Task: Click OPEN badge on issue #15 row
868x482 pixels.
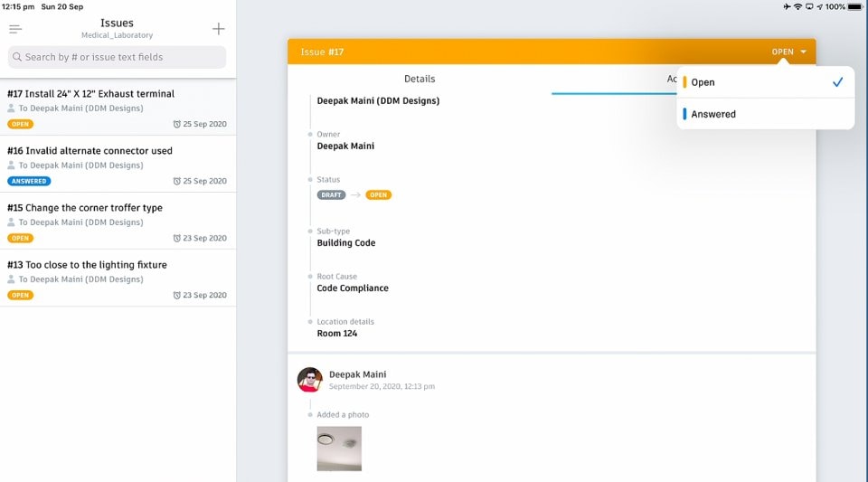Action: pos(21,238)
